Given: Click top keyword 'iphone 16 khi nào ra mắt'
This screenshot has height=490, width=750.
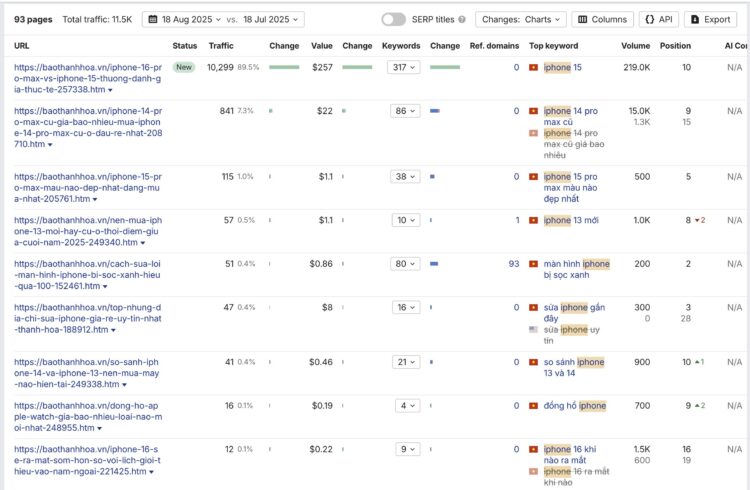Looking at the screenshot, I should pyautogui.click(x=570, y=455).
